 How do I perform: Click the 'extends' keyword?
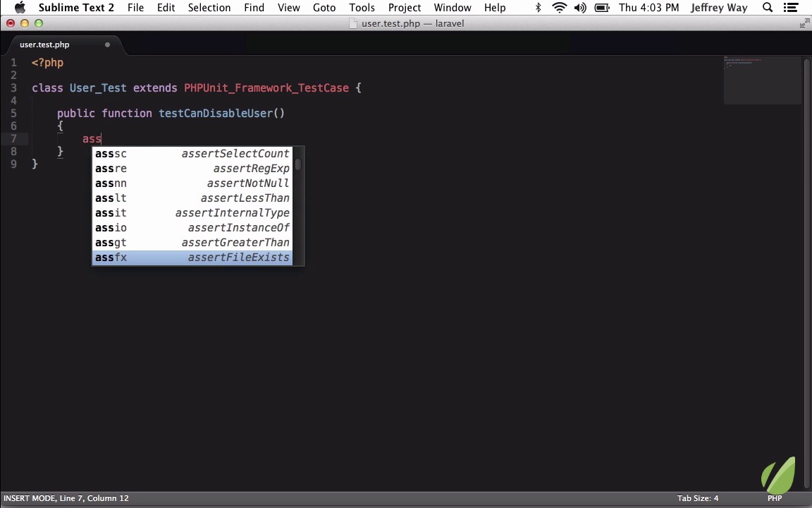coord(155,88)
